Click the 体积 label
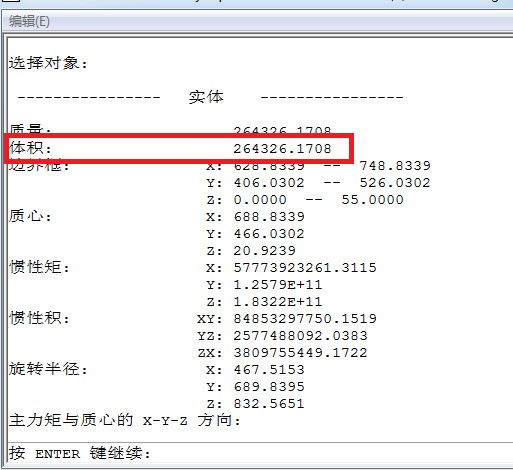The height and width of the screenshot is (470, 513). (x=30, y=148)
